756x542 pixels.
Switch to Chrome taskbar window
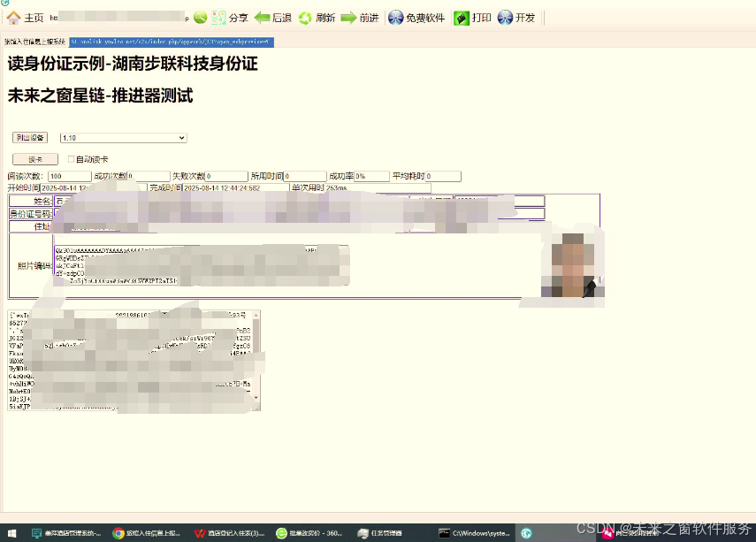pyautogui.click(x=147, y=533)
